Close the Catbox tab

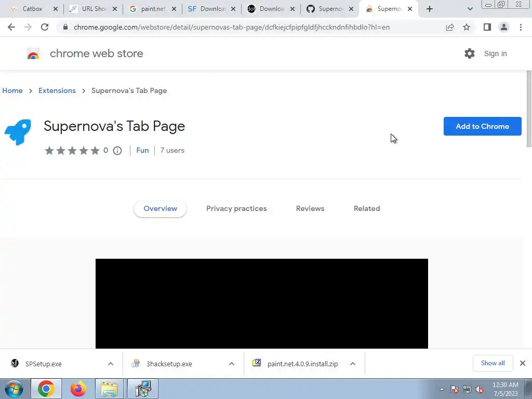56,9
